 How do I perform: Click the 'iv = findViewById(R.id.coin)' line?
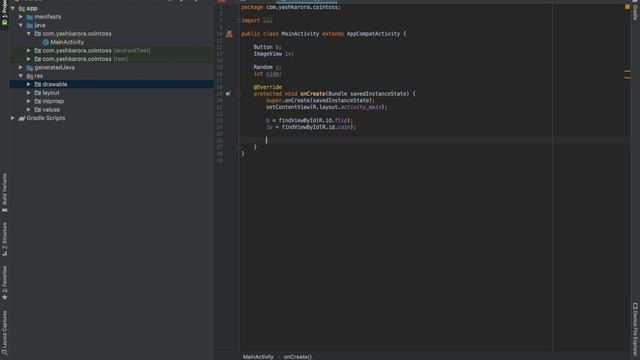(x=311, y=127)
